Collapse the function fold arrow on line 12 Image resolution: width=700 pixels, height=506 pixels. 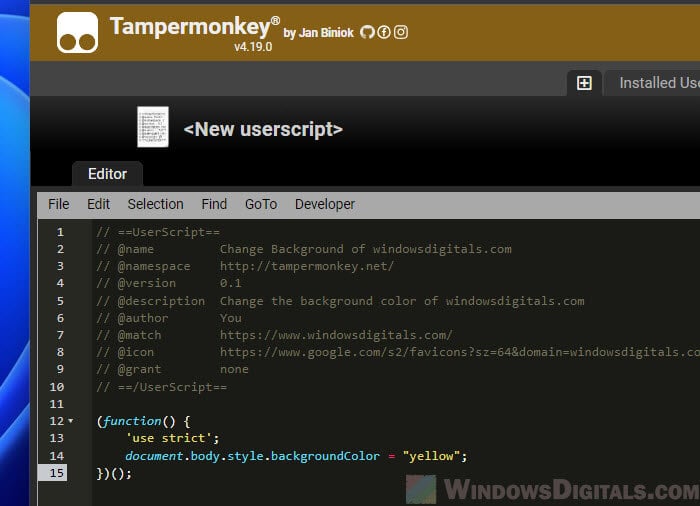click(71, 421)
